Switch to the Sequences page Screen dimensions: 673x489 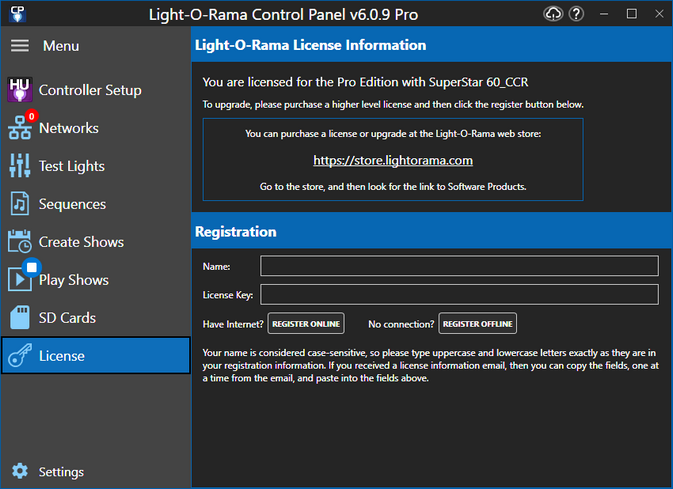(96, 203)
